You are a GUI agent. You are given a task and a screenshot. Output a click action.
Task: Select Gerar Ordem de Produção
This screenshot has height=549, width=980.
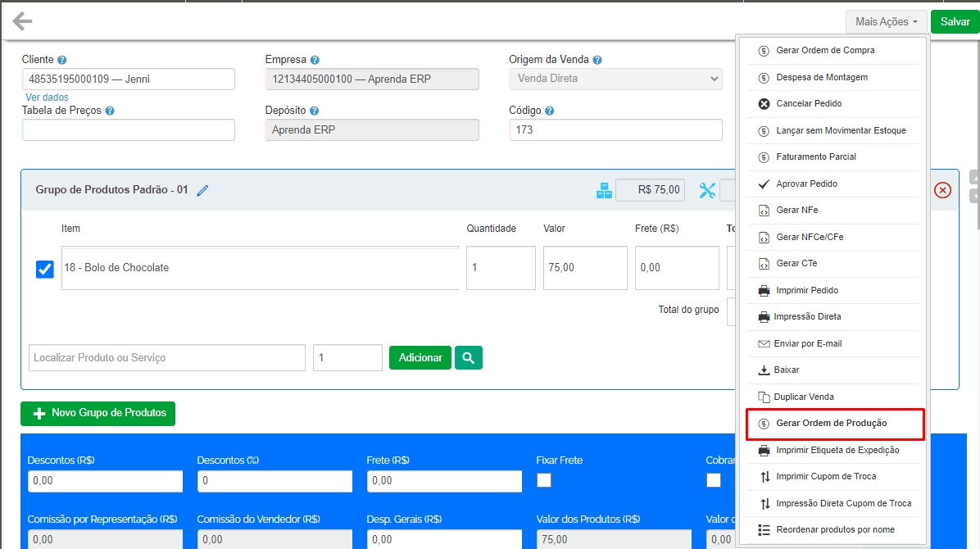point(831,424)
